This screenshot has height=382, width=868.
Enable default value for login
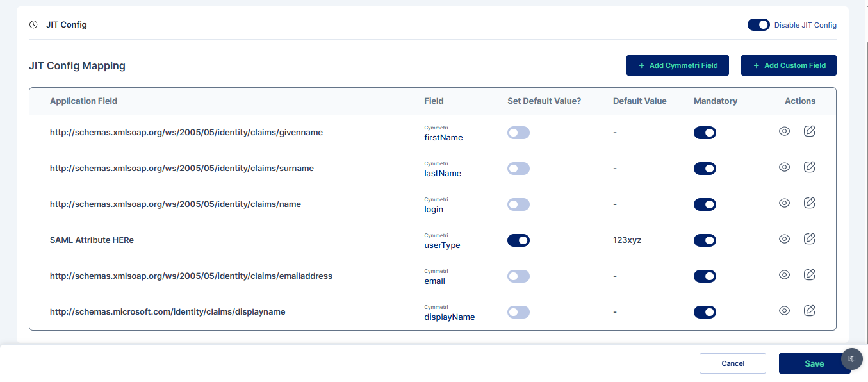(518, 204)
